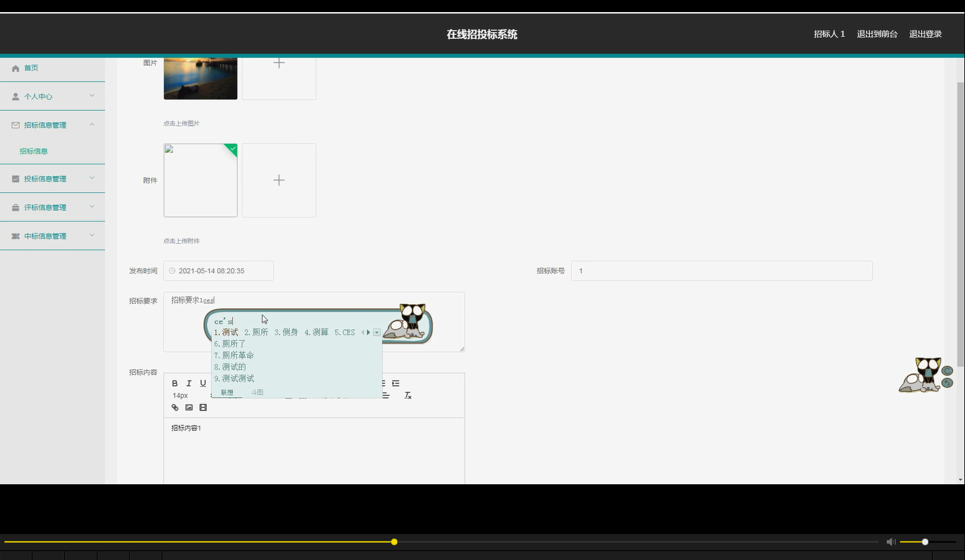Switch to the 斗图 tab in IME
This screenshot has width=965, height=560.
pyautogui.click(x=257, y=392)
